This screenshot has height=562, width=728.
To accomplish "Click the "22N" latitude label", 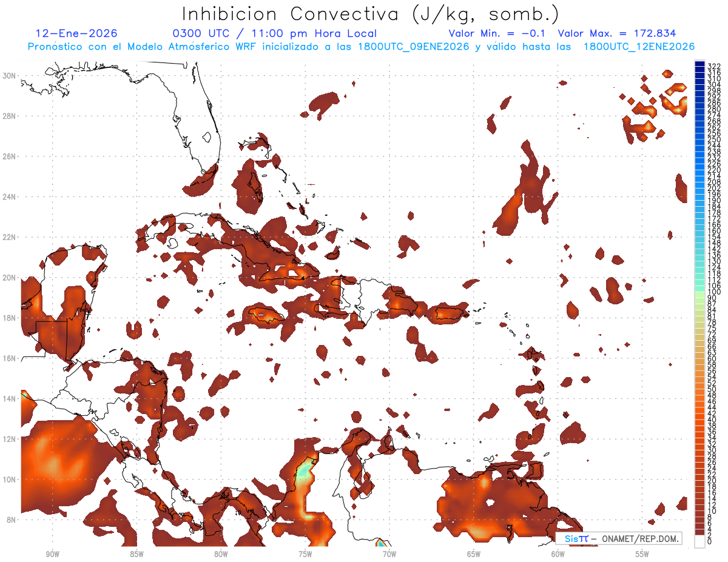I will click(10, 237).
